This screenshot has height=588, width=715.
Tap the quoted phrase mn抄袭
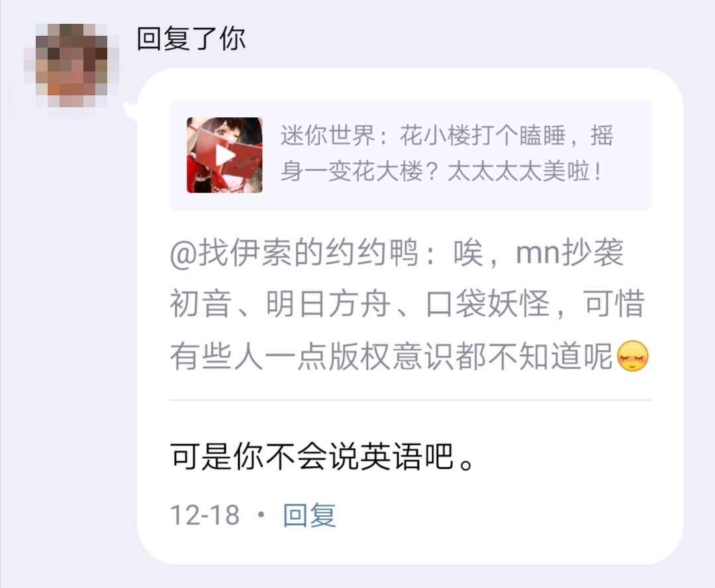point(570,253)
